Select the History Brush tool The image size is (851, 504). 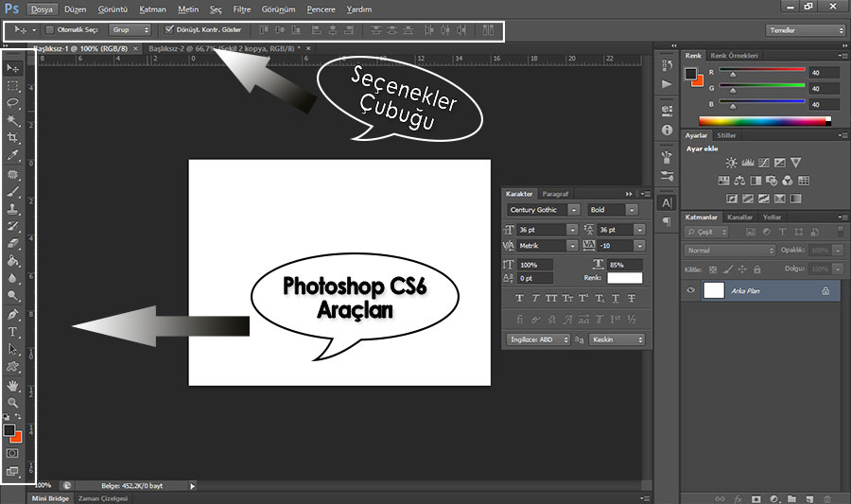point(12,226)
